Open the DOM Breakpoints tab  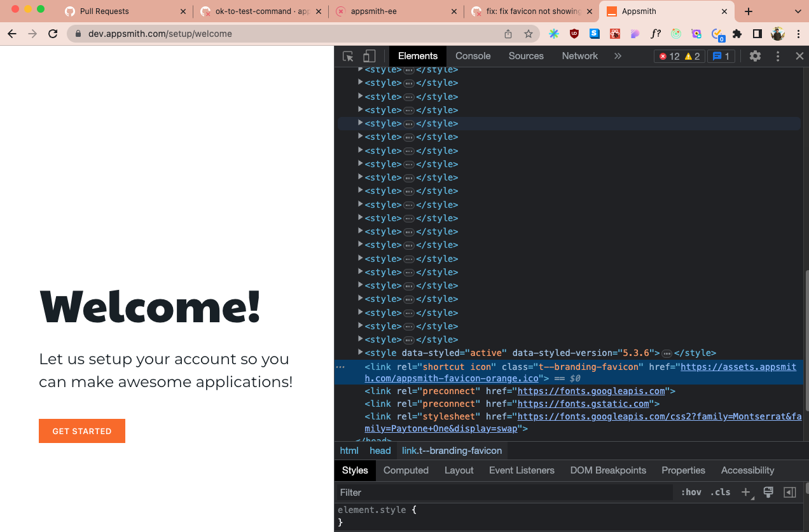(608, 470)
